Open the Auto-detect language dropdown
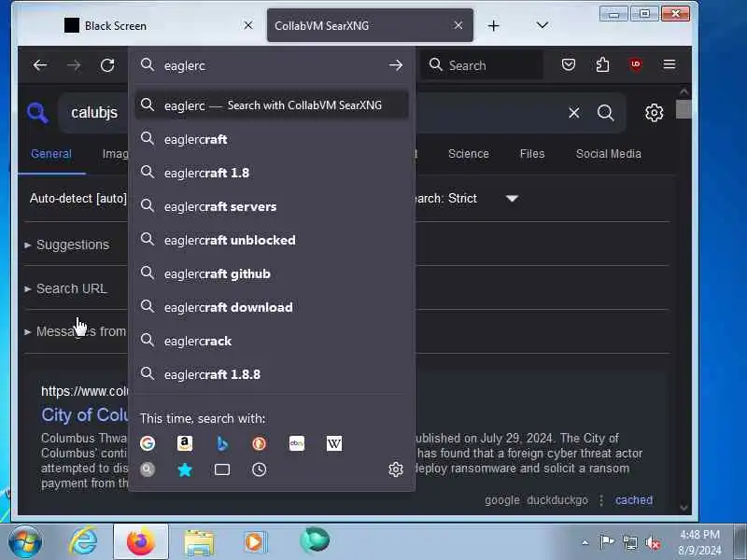 pyautogui.click(x=78, y=199)
